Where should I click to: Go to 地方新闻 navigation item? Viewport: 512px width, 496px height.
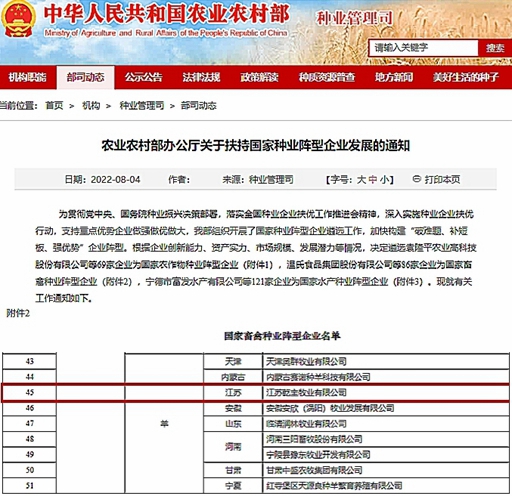click(x=394, y=77)
